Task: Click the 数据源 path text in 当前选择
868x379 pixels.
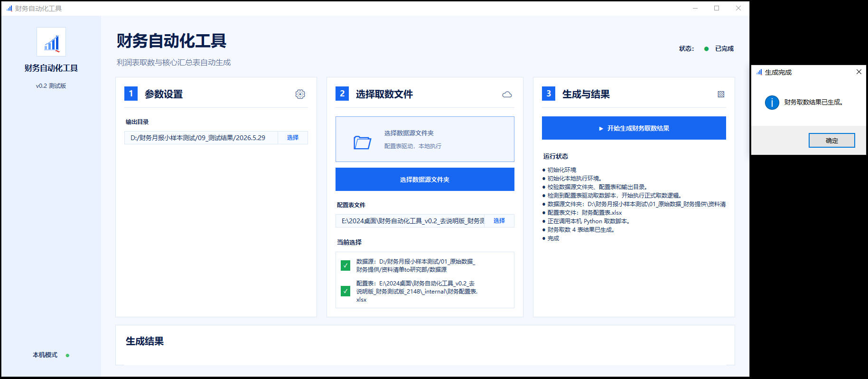Action: pyautogui.click(x=416, y=265)
